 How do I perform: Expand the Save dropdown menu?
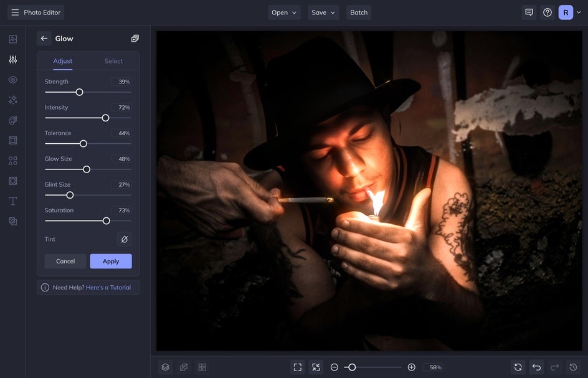(x=323, y=12)
